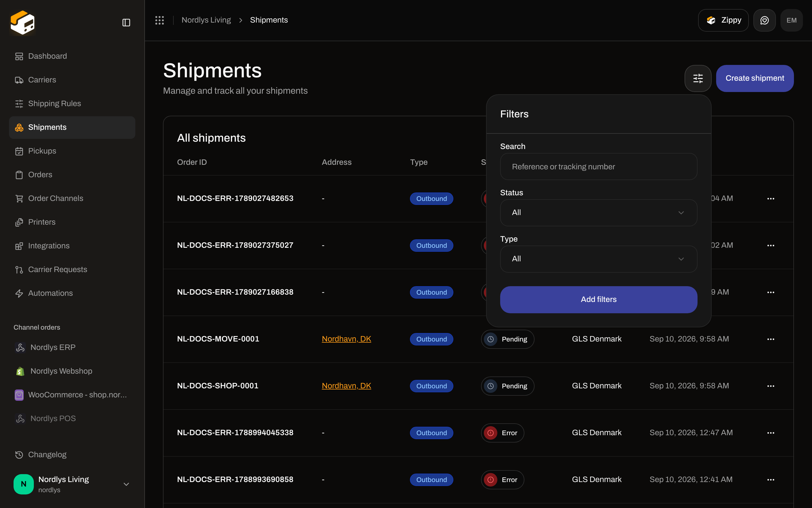Open row actions for NL-DOCS-ERR-1788994045338
Screen dimensions: 812x508
771,433
